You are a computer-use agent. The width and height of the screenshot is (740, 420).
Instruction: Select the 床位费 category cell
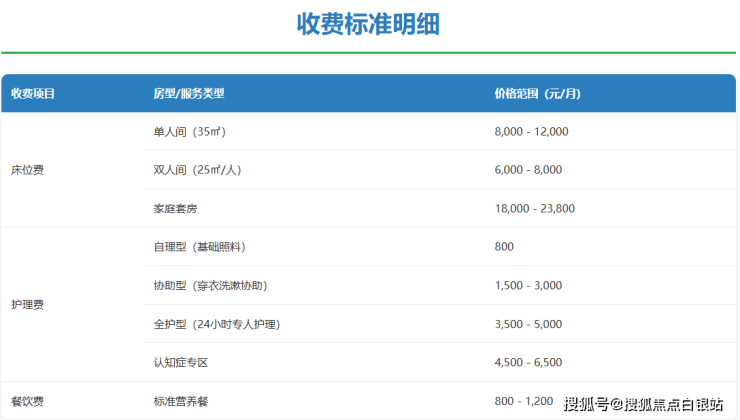[x=28, y=170]
